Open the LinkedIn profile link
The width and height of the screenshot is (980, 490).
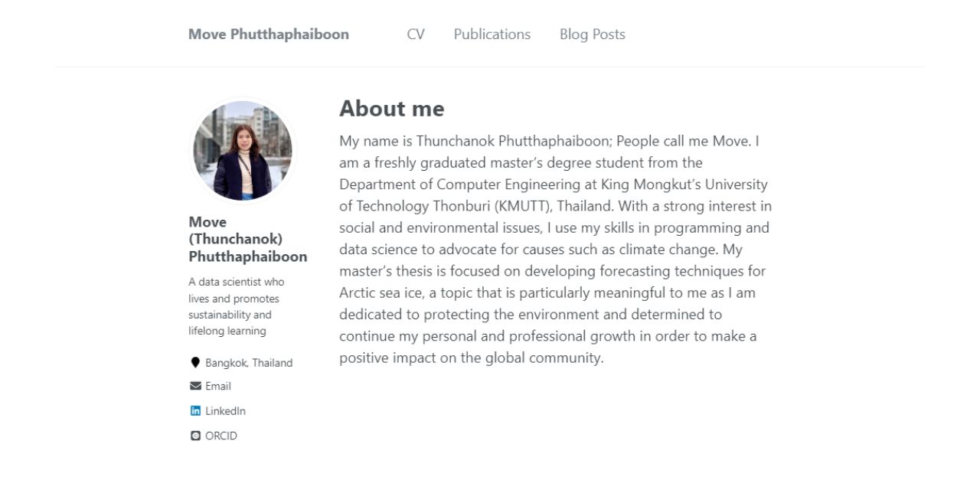(224, 410)
